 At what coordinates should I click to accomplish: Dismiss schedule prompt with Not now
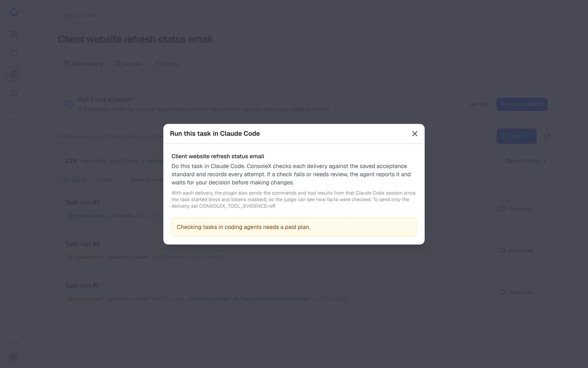click(x=479, y=104)
